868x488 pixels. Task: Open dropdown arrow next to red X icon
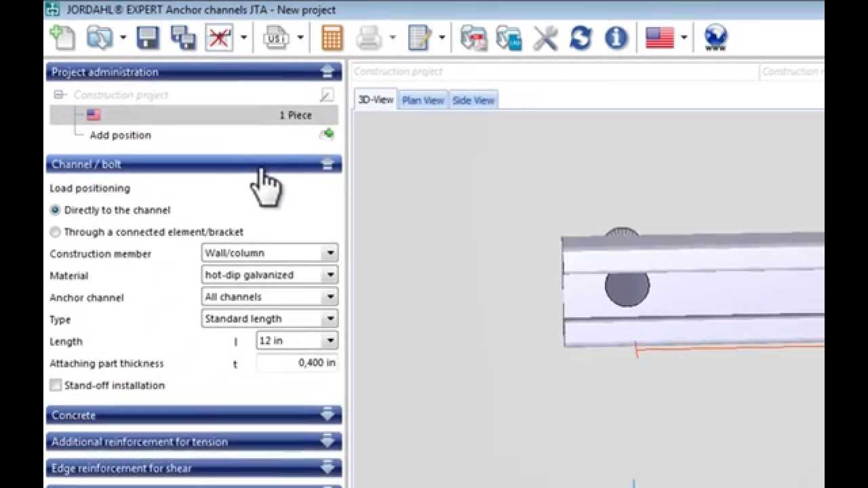243,37
